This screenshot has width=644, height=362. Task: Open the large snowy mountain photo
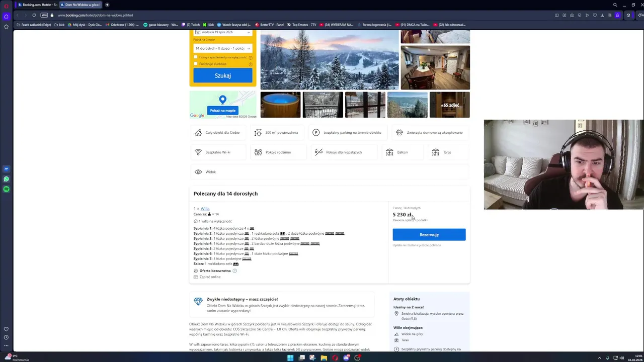pyautogui.click(x=330, y=60)
